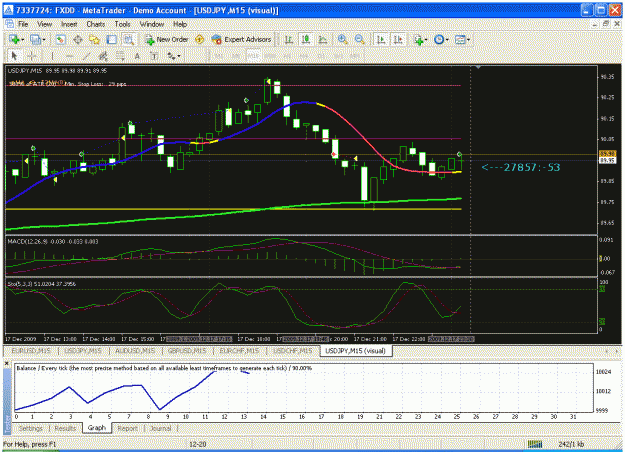The image size is (625, 452).
Task: Toggle chart Auto Scroll
Action: click(381, 39)
